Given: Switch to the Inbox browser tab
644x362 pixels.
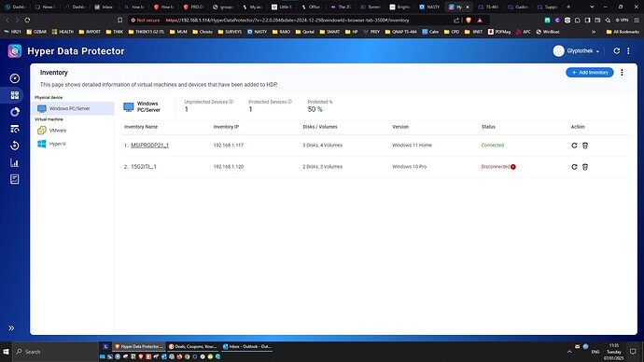Looking at the screenshot, I should [104, 7].
